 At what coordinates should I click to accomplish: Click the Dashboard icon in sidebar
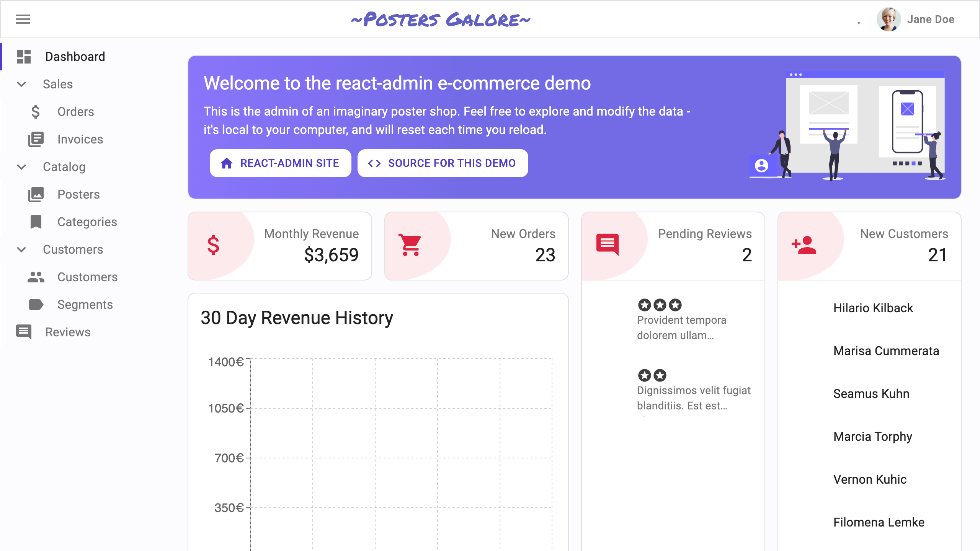(x=24, y=57)
